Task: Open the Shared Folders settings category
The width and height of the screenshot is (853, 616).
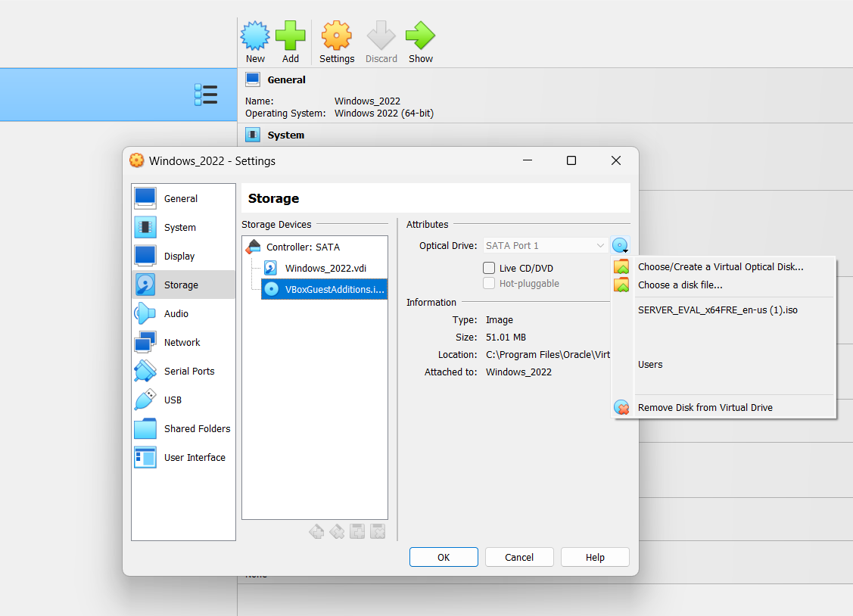Action: tap(183, 429)
